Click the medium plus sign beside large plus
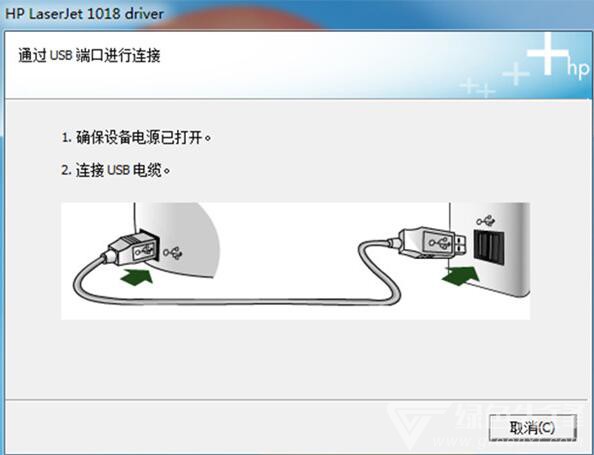This screenshot has width=594, height=455. (516, 74)
